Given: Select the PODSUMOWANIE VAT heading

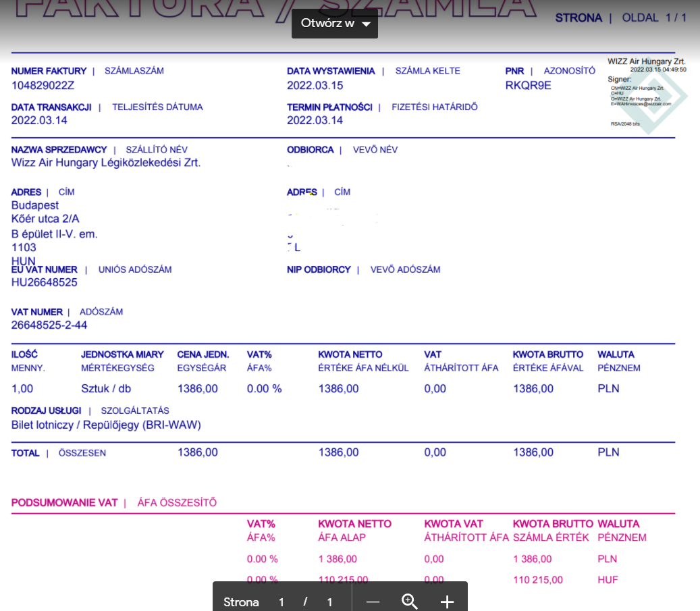Looking at the screenshot, I should click(x=64, y=502).
